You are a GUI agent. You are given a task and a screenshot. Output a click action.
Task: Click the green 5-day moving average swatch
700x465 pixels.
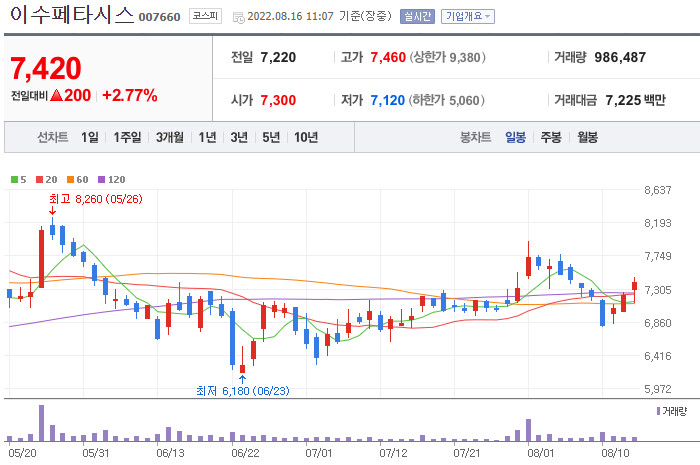(x=14, y=179)
